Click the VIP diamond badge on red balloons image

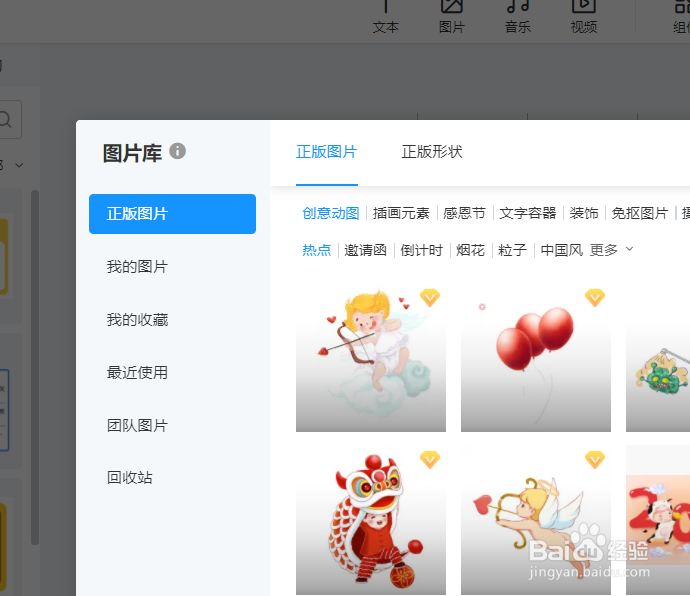(x=595, y=298)
